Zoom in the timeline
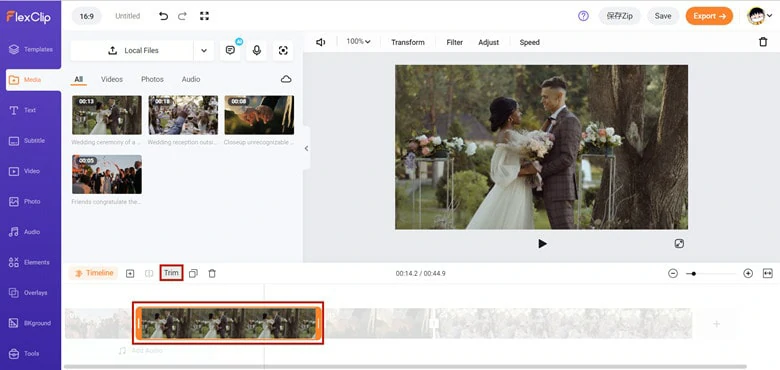The image size is (780, 370). click(748, 273)
